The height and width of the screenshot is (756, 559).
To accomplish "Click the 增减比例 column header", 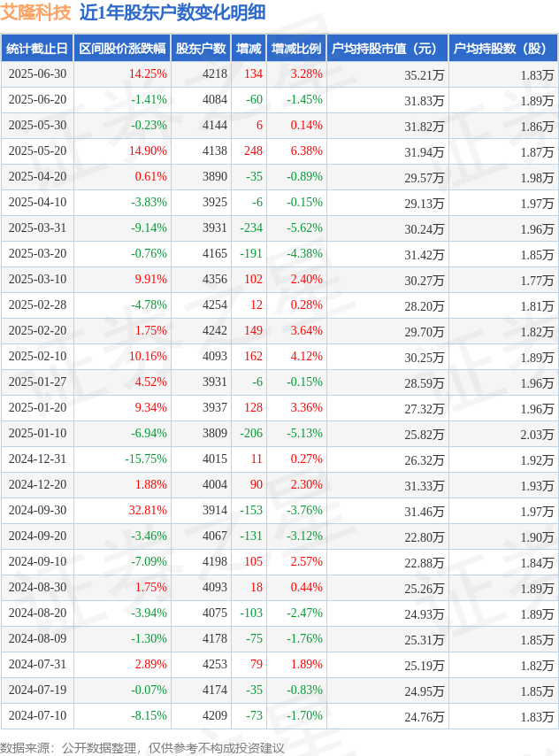I will [x=296, y=48].
